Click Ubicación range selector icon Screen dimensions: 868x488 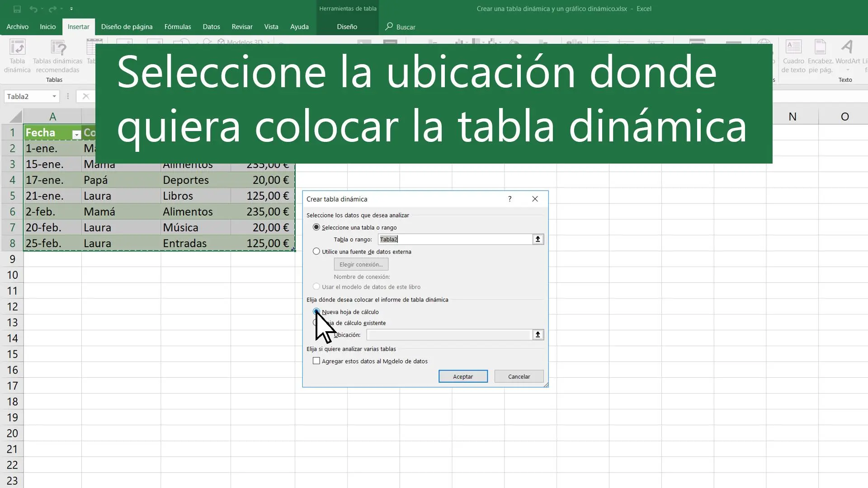click(537, 334)
